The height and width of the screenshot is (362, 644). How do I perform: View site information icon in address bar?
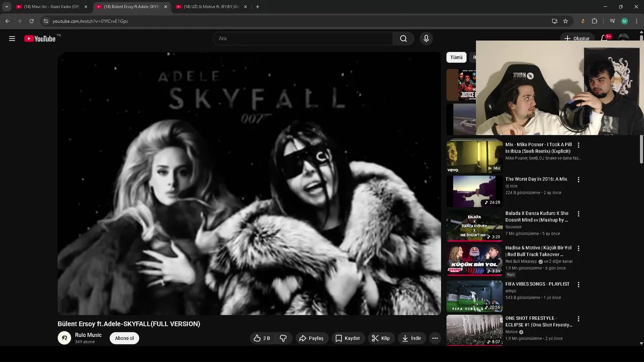point(46,21)
